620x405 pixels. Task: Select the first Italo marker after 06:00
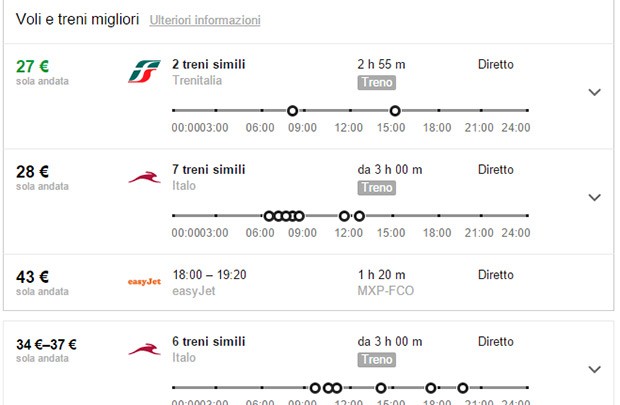pos(268,216)
